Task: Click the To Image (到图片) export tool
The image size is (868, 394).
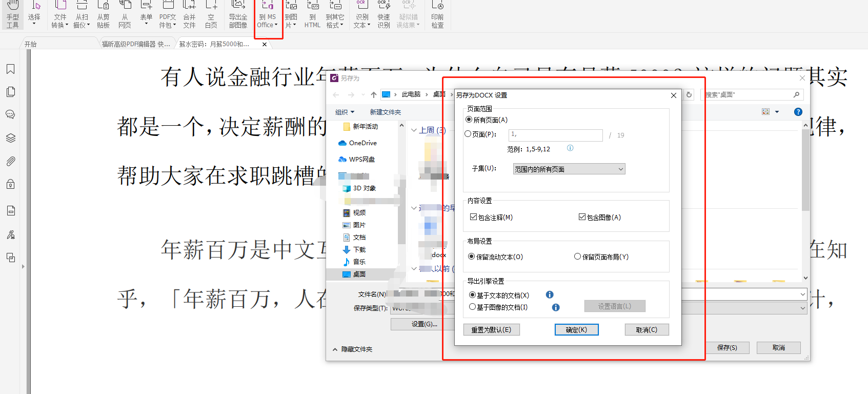Action: [x=291, y=15]
